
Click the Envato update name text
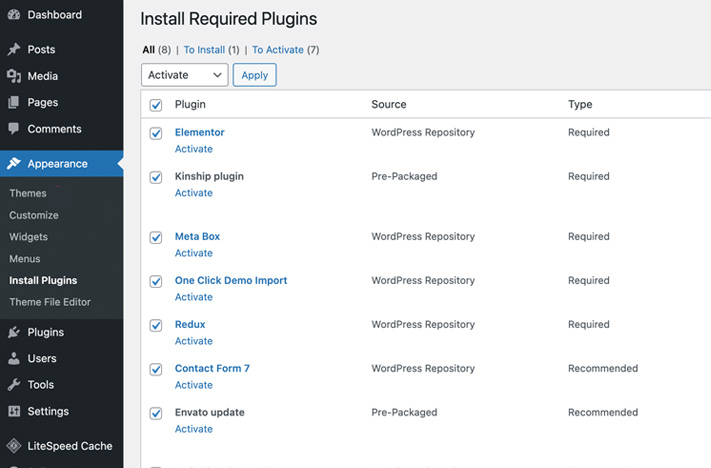[209, 412]
